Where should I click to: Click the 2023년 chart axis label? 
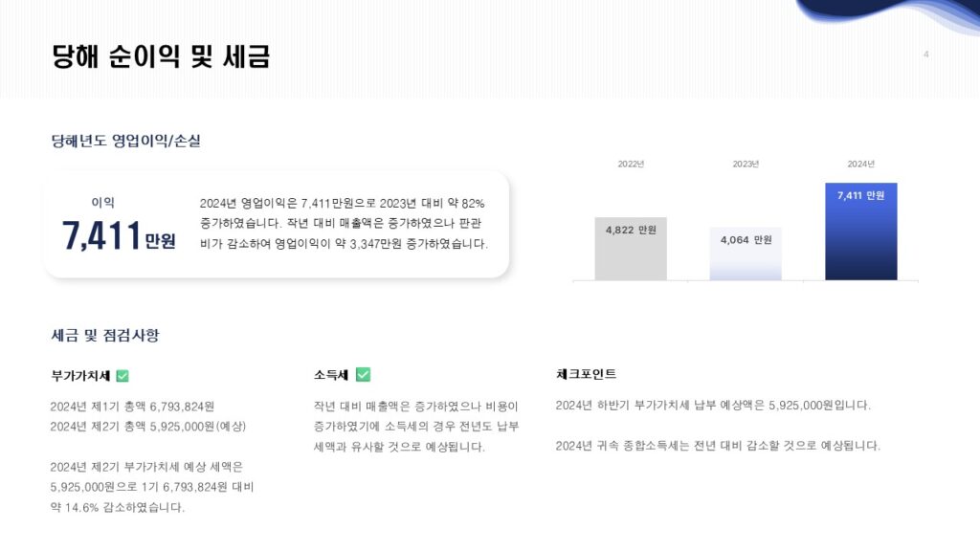746,164
